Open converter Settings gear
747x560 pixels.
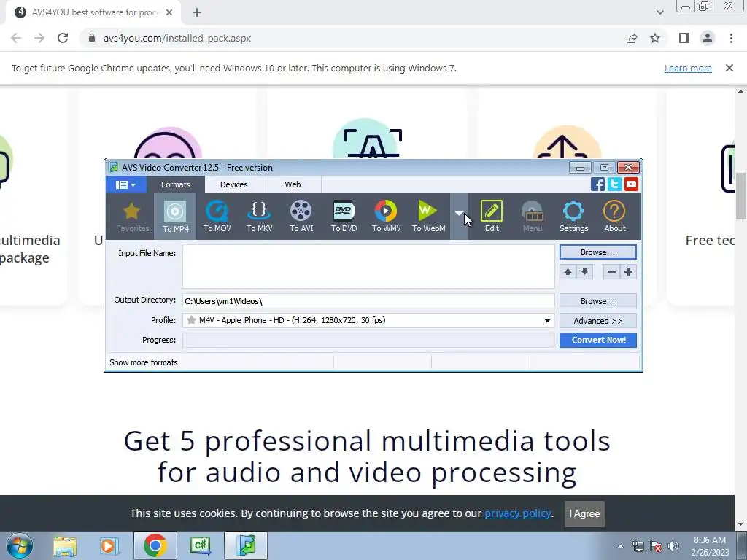573,217
